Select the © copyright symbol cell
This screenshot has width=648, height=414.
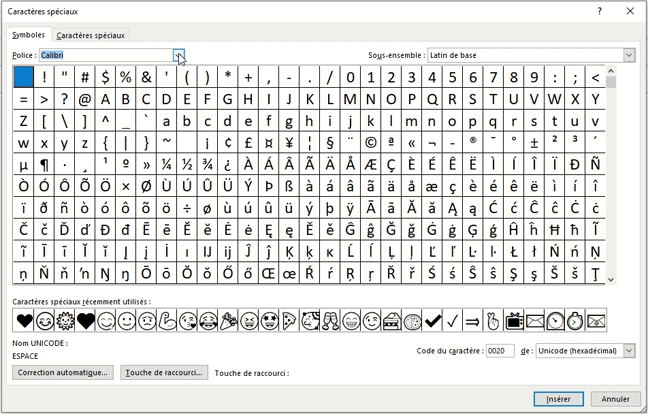371,143
